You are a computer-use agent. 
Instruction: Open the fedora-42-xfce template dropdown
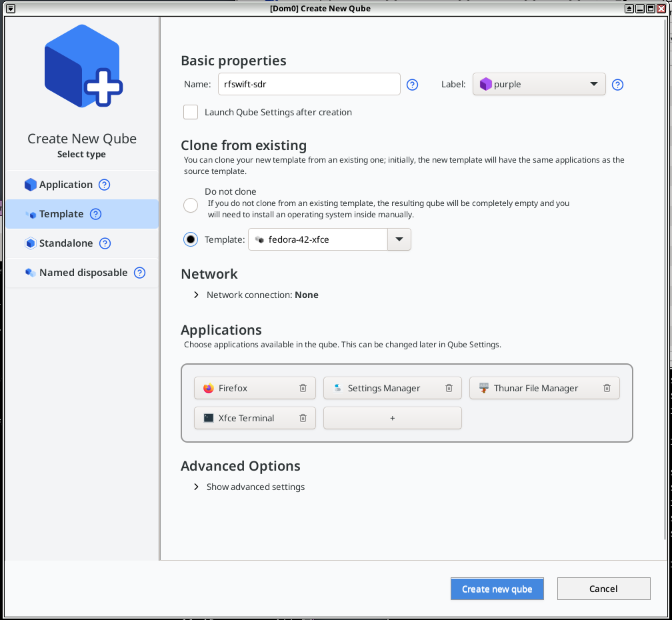(399, 239)
